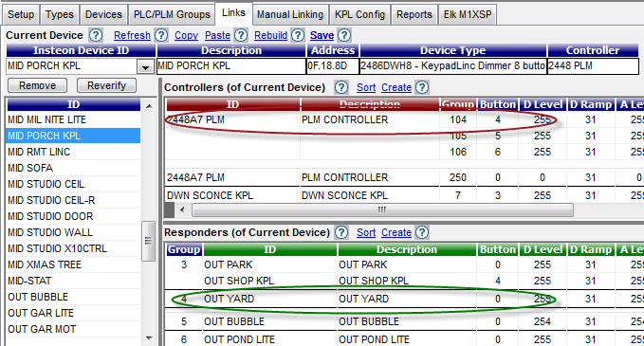
Task: Open the KPL Config tab
Action: [x=359, y=15]
